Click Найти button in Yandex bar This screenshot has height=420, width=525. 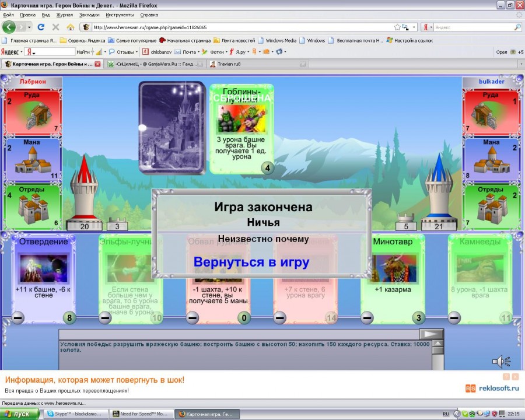(83, 52)
